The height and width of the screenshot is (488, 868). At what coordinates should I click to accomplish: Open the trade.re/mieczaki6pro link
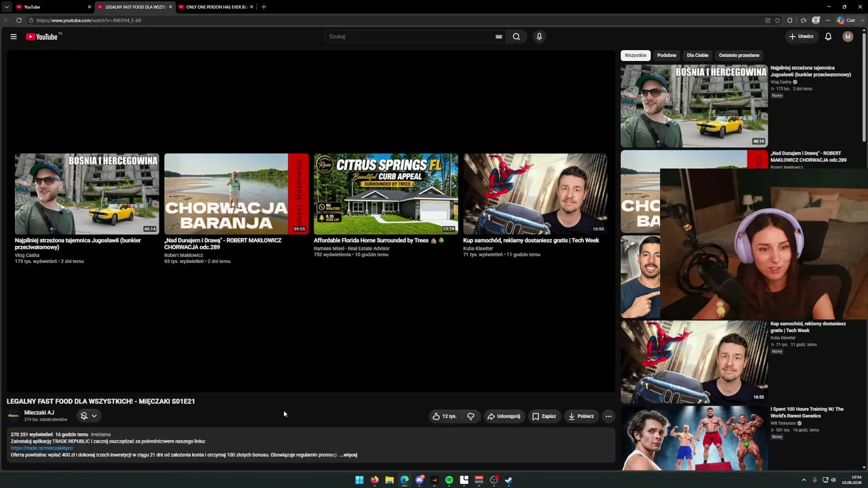[41, 448]
